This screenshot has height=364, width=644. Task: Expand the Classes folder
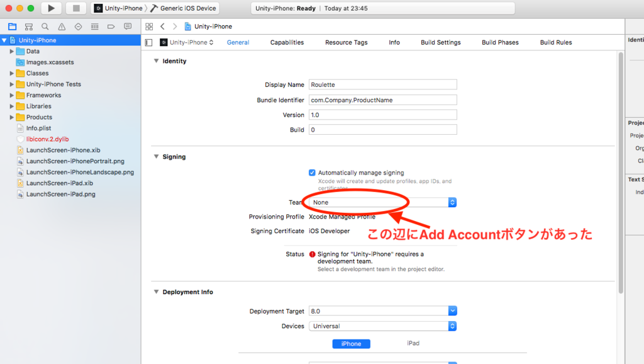(x=11, y=73)
